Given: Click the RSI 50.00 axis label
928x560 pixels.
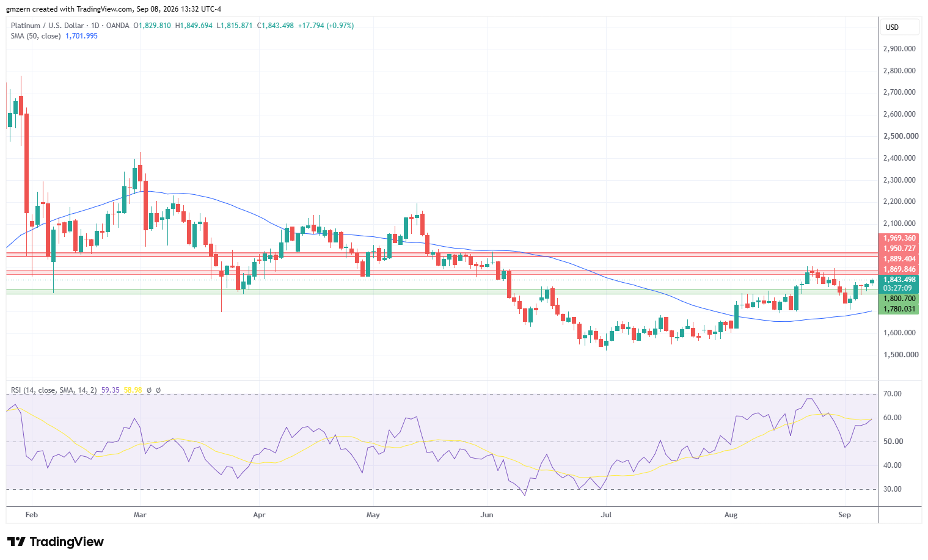Looking at the screenshot, I should [893, 442].
